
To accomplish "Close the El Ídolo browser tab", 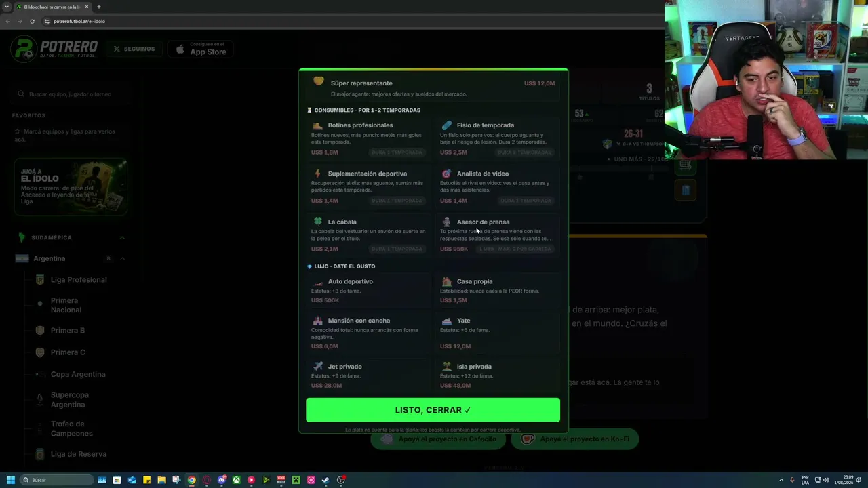I will 87,7.
